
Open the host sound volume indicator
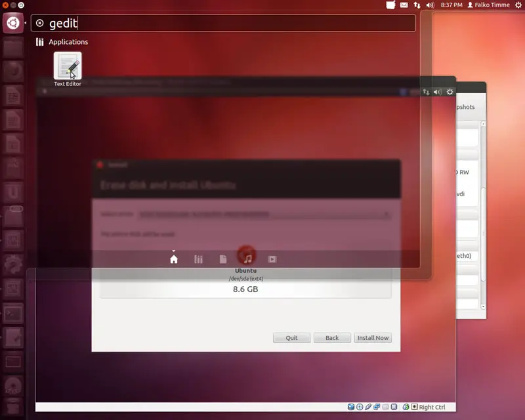coord(430,5)
